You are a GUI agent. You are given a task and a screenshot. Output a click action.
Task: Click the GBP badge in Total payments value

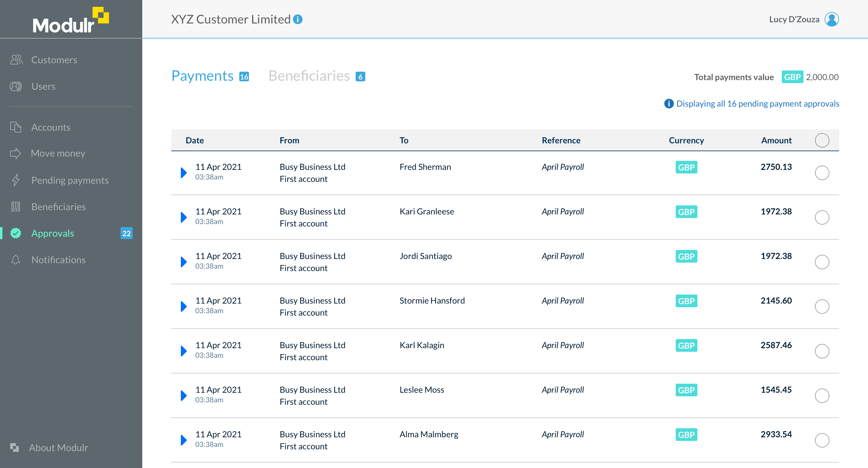(x=792, y=77)
